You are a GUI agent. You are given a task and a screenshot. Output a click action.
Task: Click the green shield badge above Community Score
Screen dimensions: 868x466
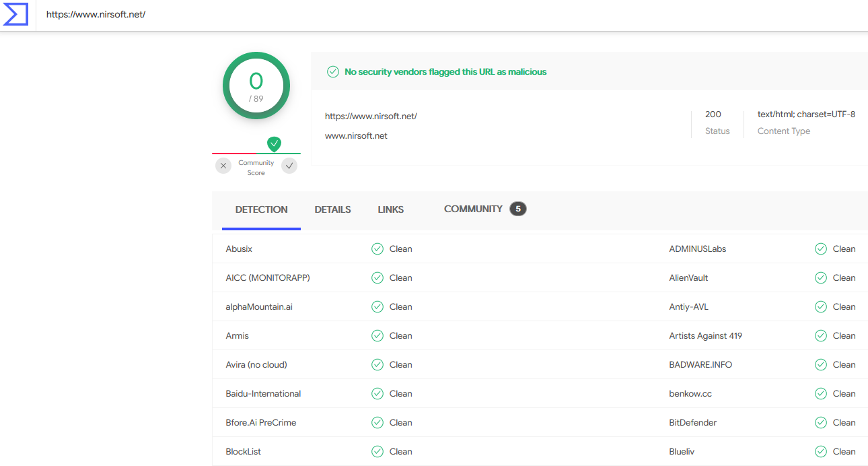(x=274, y=143)
